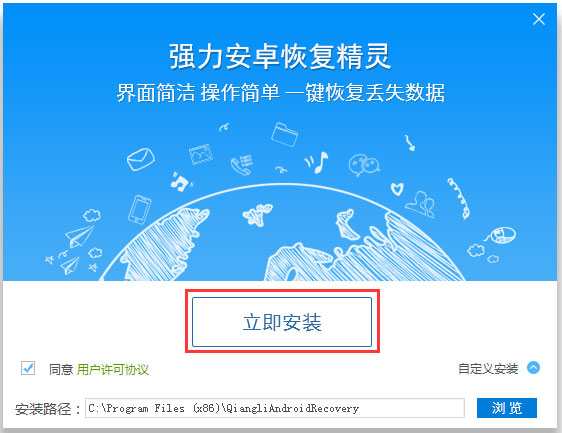Viewport: 562px width, 433px height.
Task: Close the installer window
Action: point(539,19)
